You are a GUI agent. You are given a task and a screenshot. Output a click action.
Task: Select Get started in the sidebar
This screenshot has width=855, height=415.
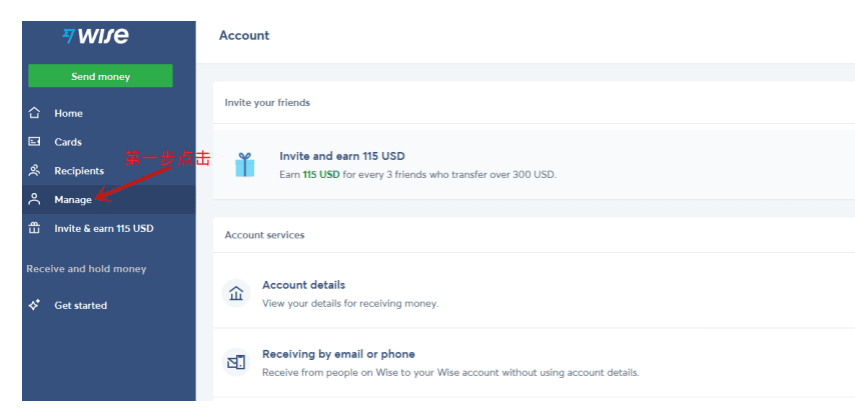click(81, 305)
